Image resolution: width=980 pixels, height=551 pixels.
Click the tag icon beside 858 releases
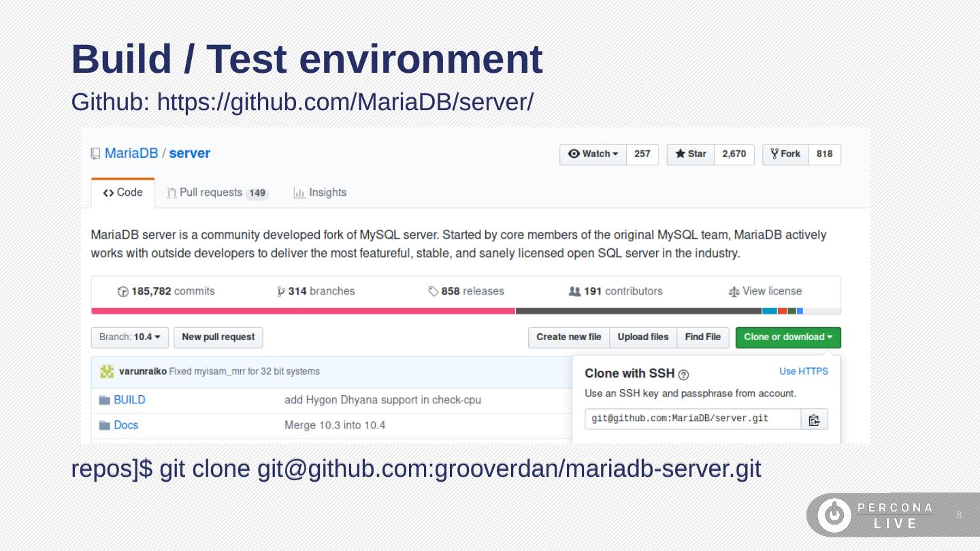[x=434, y=292]
